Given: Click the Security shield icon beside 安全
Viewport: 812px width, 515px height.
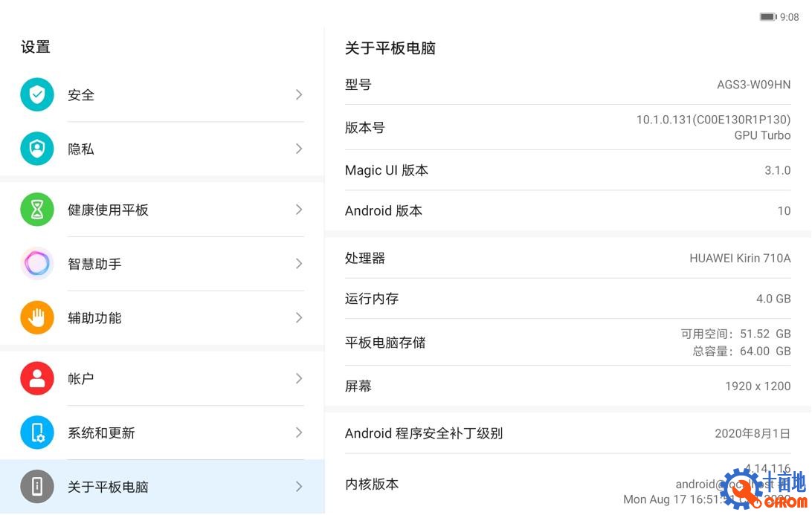Looking at the screenshot, I should [37, 94].
